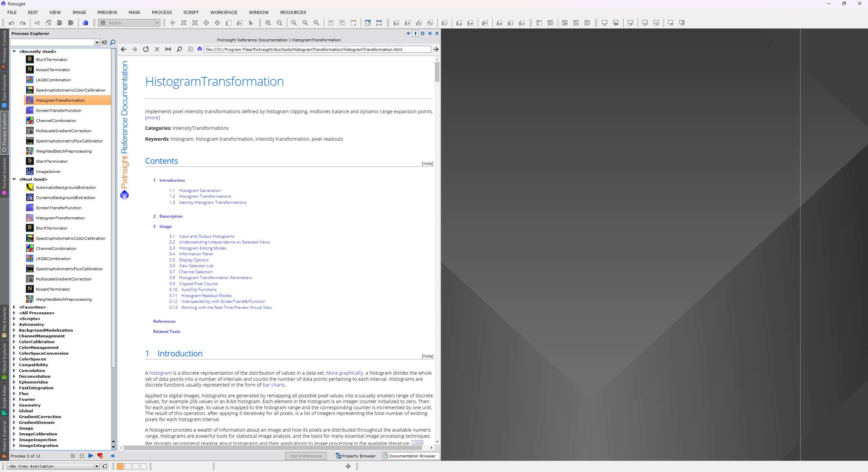Viewport: 868px width, 472px height.
Task: Click the fit width icon in documentation toolbar
Action: pos(168,49)
